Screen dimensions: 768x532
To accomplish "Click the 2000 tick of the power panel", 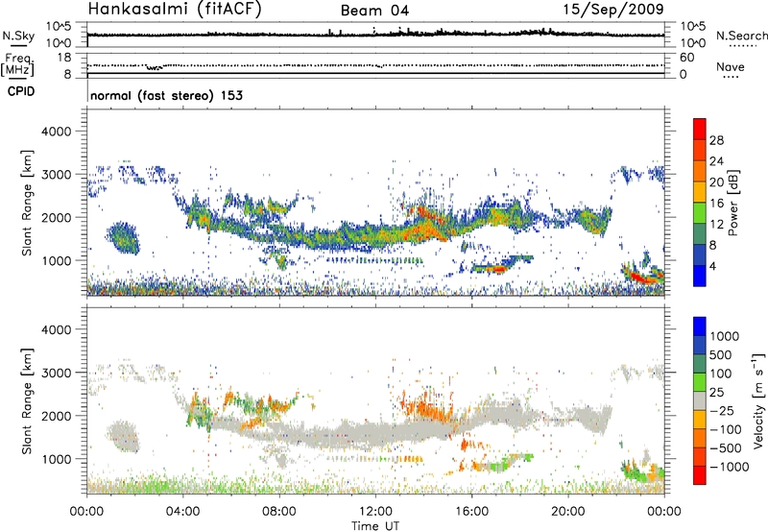I will [57, 217].
